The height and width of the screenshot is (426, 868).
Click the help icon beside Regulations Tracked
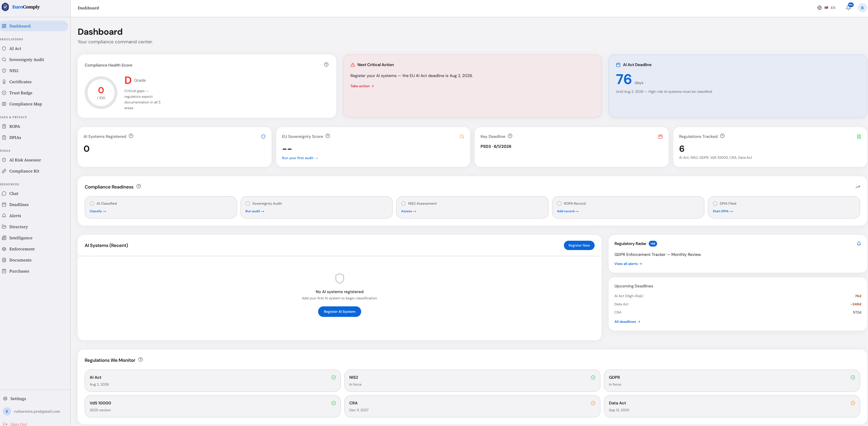tap(722, 136)
